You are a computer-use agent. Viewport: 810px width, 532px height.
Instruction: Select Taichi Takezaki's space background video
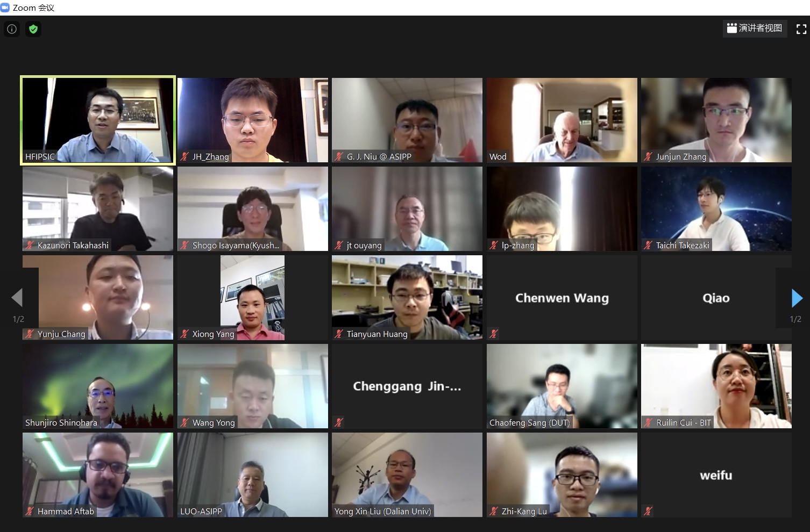point(716,209)
